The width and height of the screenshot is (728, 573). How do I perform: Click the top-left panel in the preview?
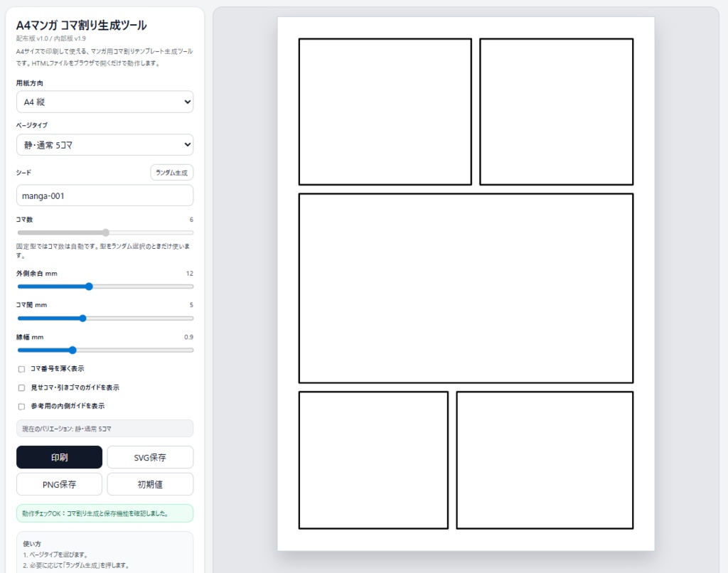click(385, 112)
